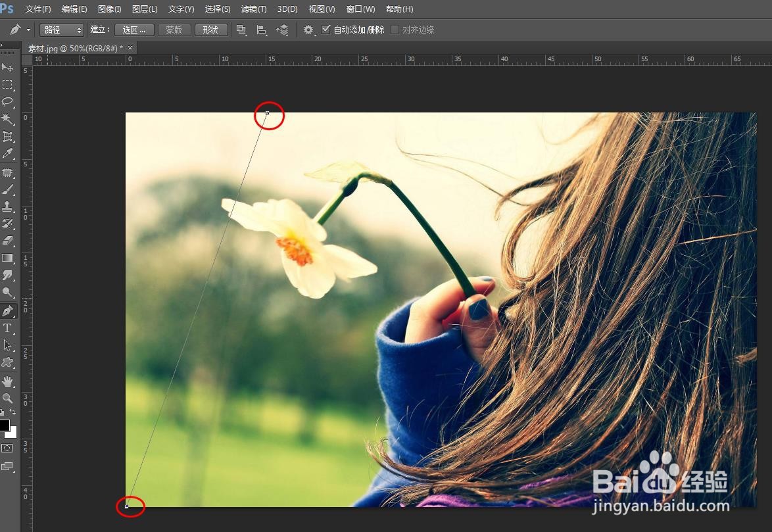Click the 形状 shape button
772x532 pixels.
coord(211,30)
